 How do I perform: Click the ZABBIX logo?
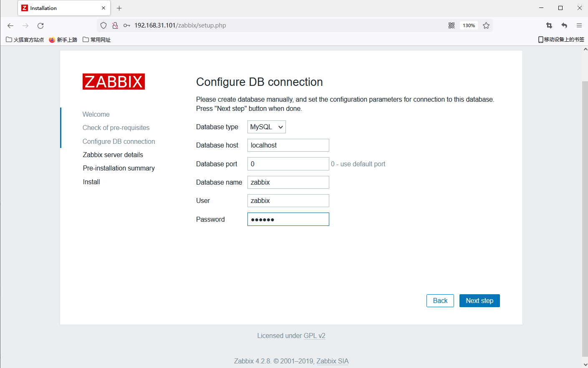coord(114,81)
